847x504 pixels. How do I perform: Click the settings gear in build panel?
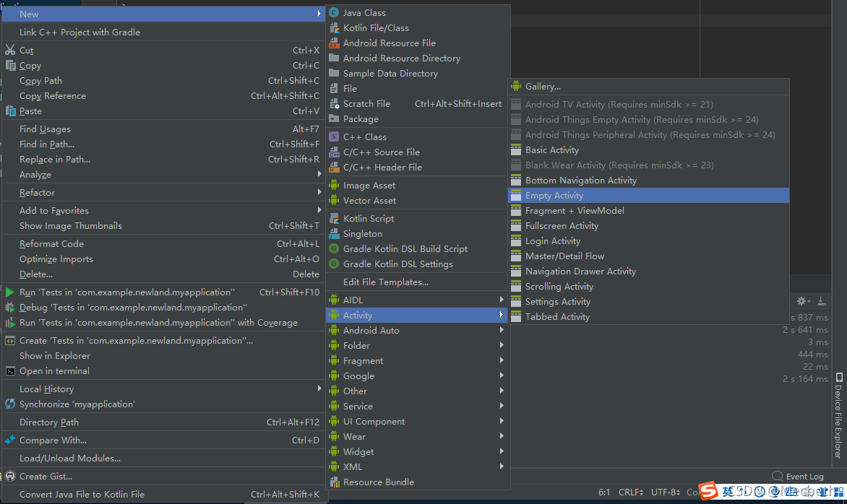801,301
